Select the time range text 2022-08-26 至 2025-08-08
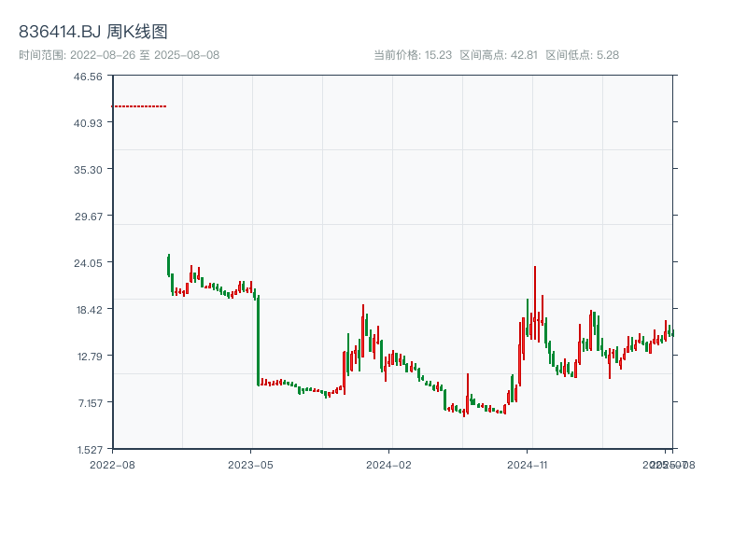Viewport: 747px width, 560px height. click(145, 55)
